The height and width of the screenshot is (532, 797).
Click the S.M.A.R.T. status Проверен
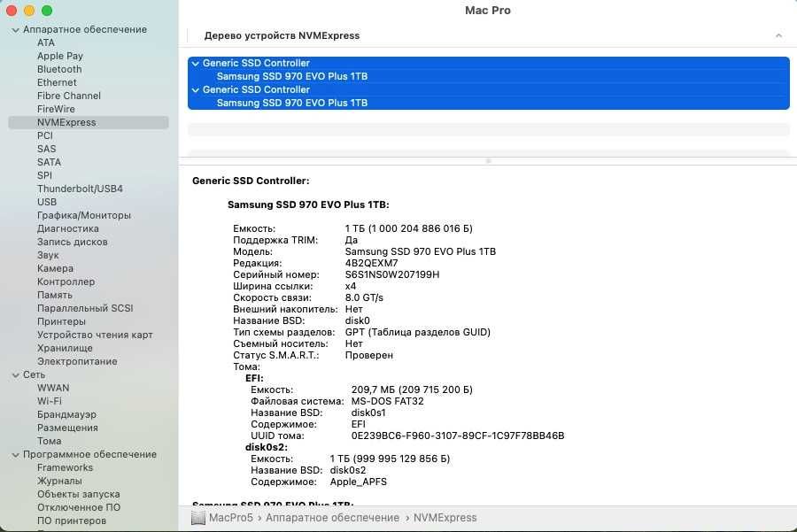tap(369, 355)
